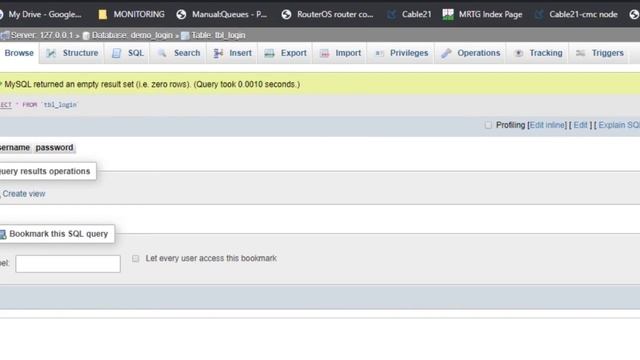The width and height of the screenshot is (640, 360).
Task: Click the MySQL empty result set message
Action: [x=152, y=84]
